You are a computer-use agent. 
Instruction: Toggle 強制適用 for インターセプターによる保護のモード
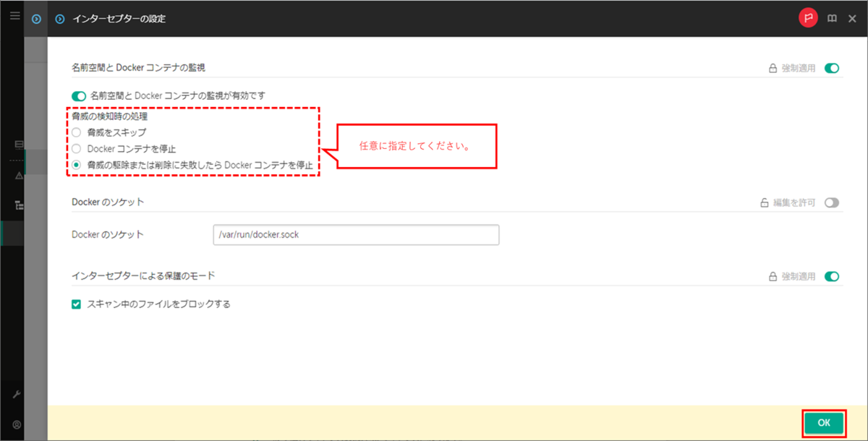[831, 275]
